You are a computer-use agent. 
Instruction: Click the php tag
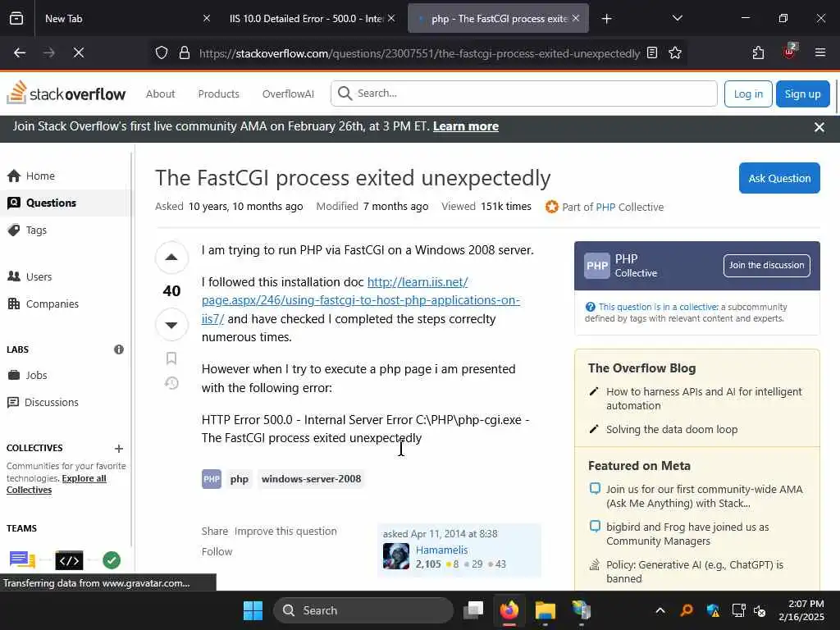pyautogui.click(x=239, y=479)
